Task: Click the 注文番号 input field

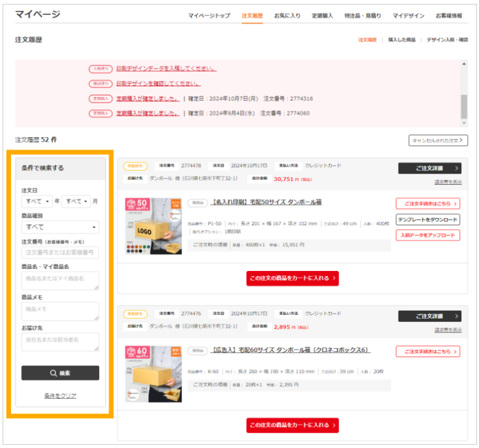Action: tap(60, 252)
